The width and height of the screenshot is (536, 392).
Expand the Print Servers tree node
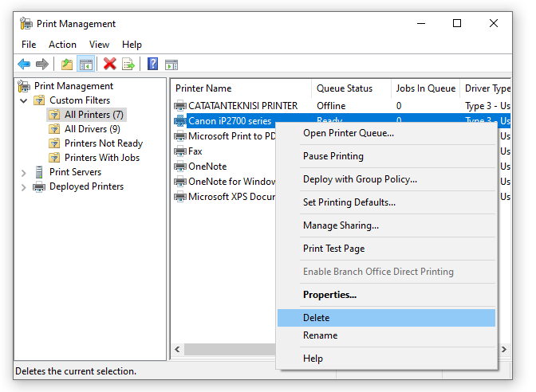(x=24, y=172)
